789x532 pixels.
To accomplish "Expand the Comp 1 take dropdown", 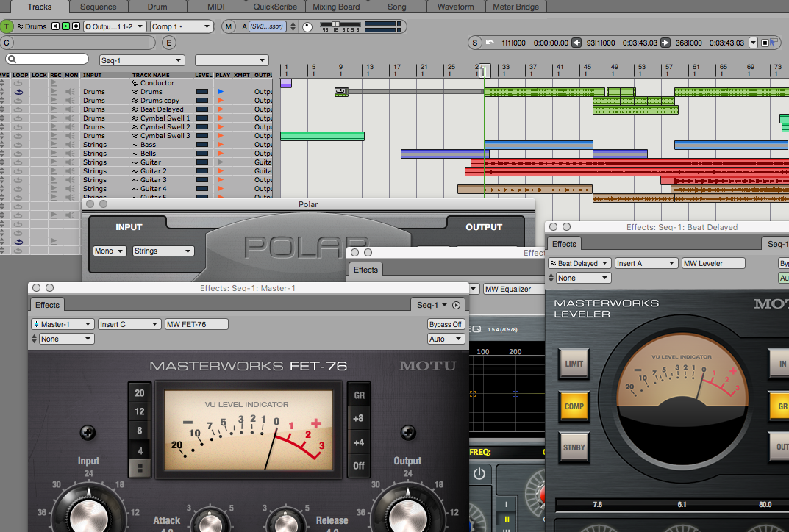I will tap(182, 26).
